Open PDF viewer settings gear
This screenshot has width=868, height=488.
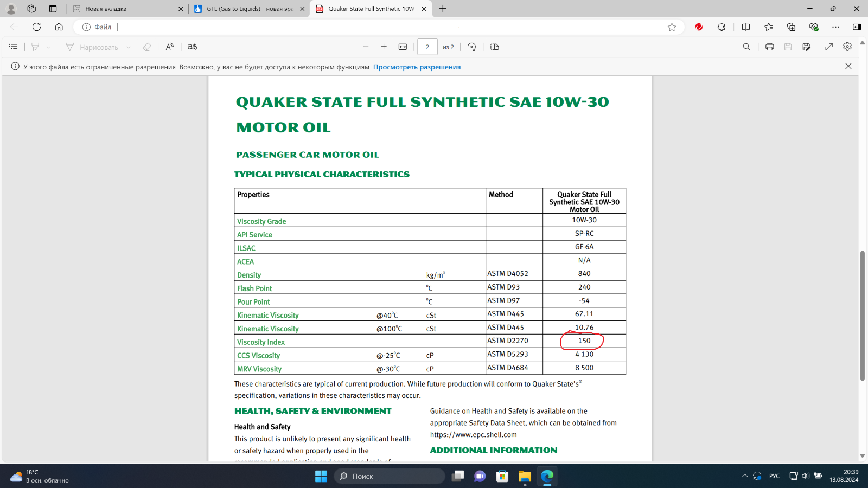[x=847, y=47]
